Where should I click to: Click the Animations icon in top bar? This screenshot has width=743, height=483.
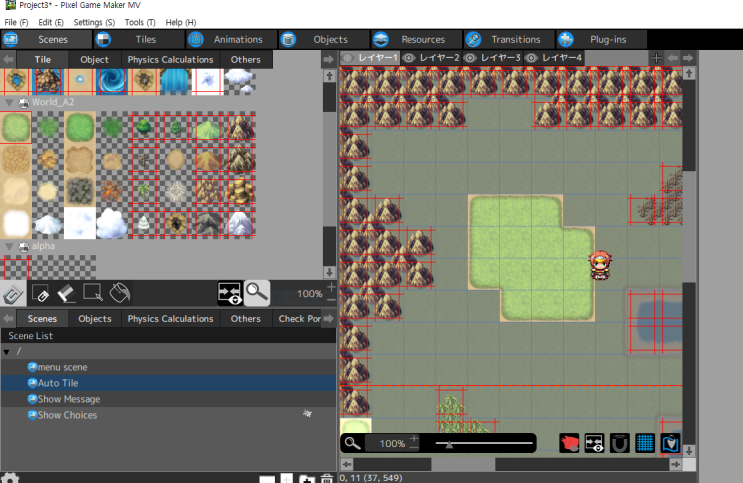[x=195, y=39]
